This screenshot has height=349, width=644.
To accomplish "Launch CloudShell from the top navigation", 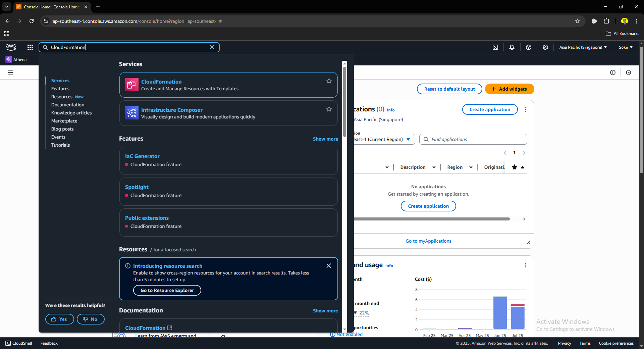I will tap(495, 47).
